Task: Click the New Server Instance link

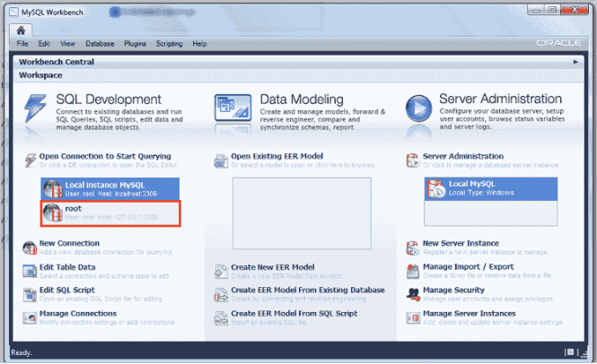Action: click(461, 244)
